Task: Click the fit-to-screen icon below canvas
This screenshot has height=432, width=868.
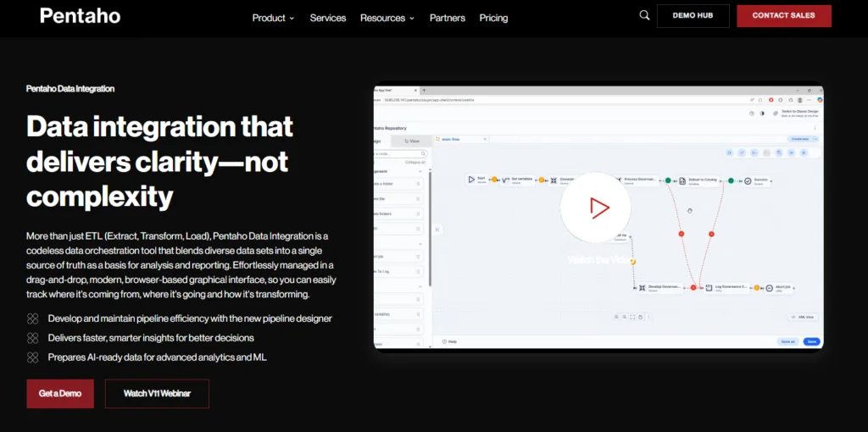Action: point(632,317)
